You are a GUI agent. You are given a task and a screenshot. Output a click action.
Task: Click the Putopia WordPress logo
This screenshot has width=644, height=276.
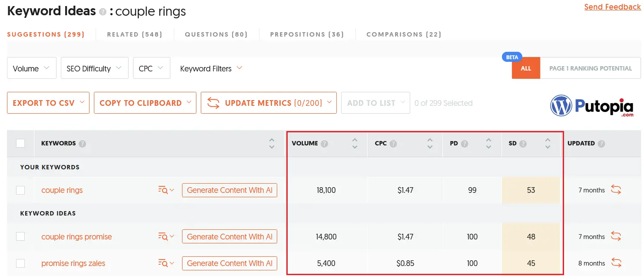pyautogui.click(x=592, y=106)
